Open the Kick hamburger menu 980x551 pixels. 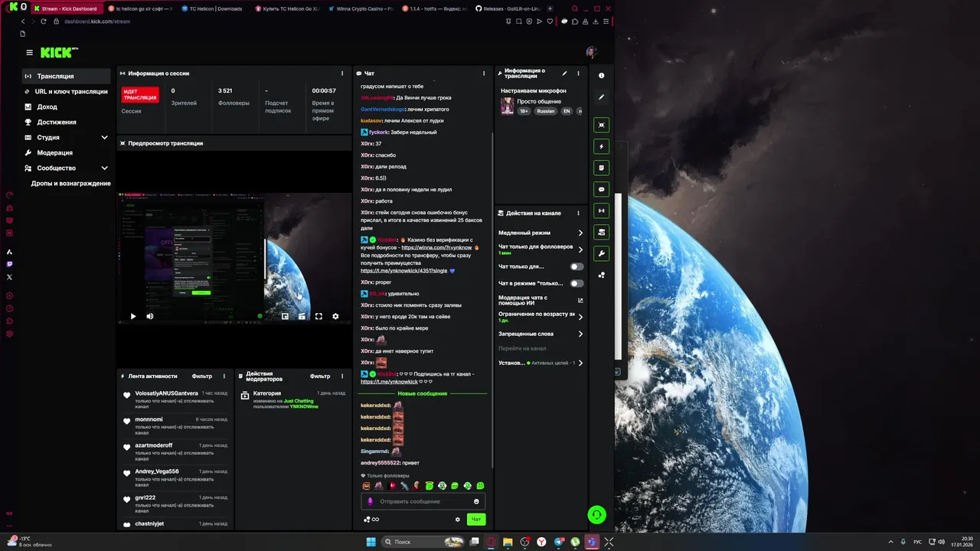coord(29,53)
